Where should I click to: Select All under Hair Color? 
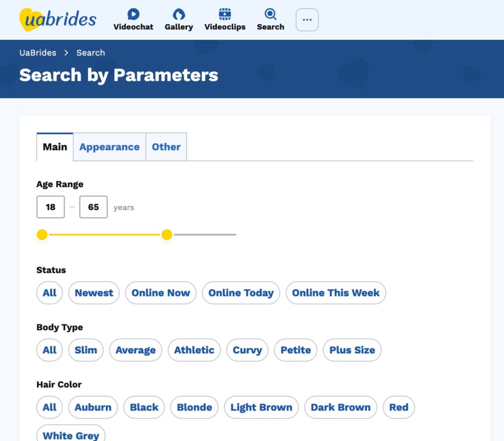click(49, 407)
